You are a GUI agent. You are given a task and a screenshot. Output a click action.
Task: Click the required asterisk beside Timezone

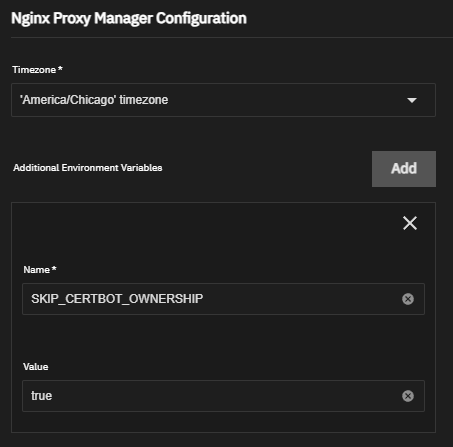point(60,68)
